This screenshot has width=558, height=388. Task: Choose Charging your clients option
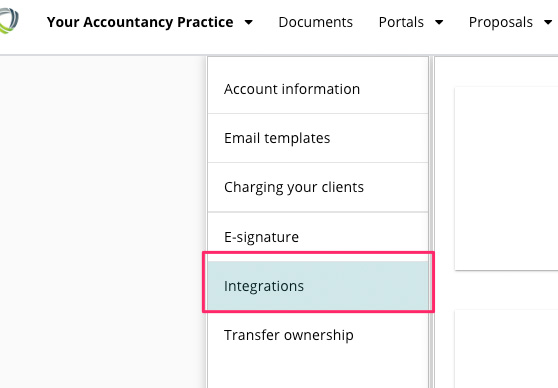coord(318,187)
